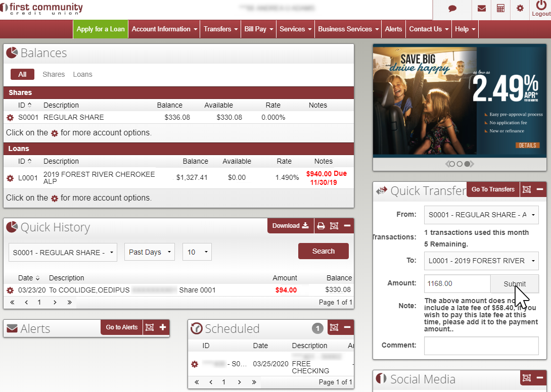
Task: Open the Help menu
Action: 465,29
